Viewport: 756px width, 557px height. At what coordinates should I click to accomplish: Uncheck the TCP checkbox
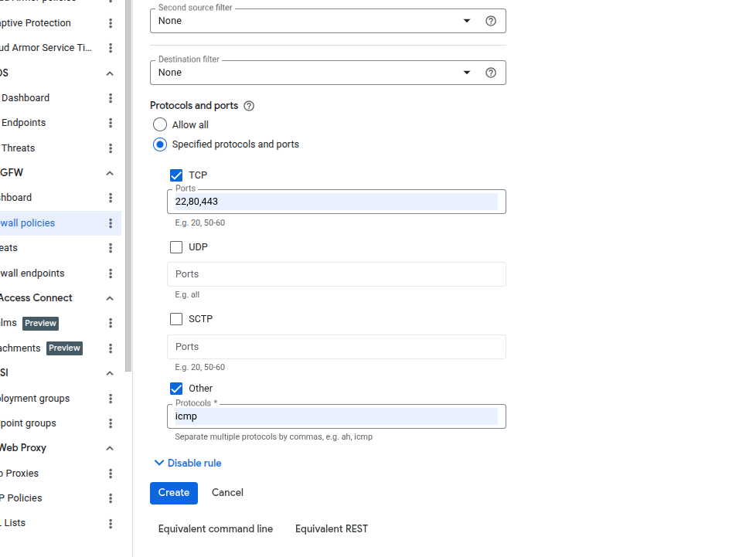(x=176, y=175)
